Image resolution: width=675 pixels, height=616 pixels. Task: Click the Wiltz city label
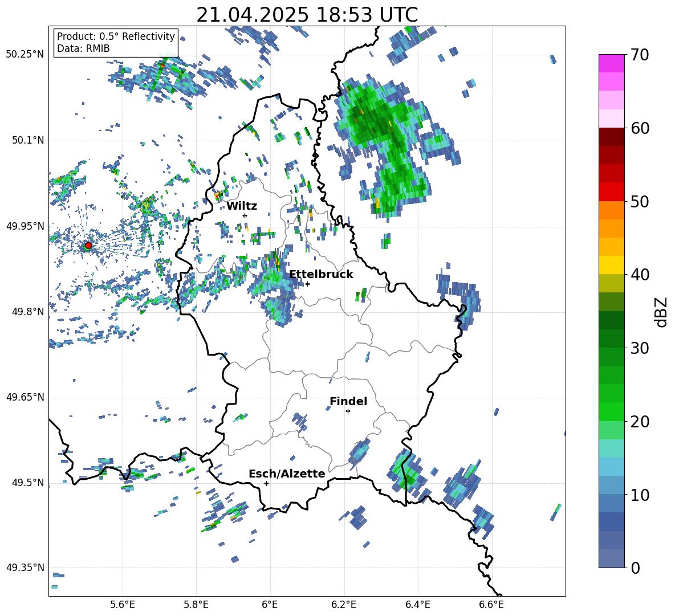click(x=242, y=206)
